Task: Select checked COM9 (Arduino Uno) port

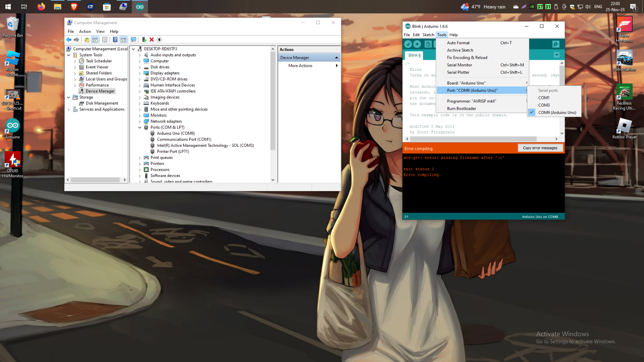Action: 554,113
